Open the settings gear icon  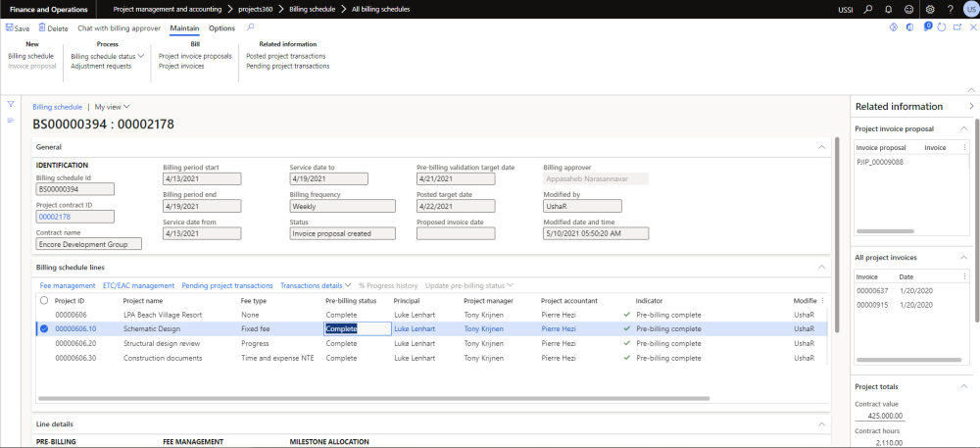pyautogui.click(x=929, y=9)
